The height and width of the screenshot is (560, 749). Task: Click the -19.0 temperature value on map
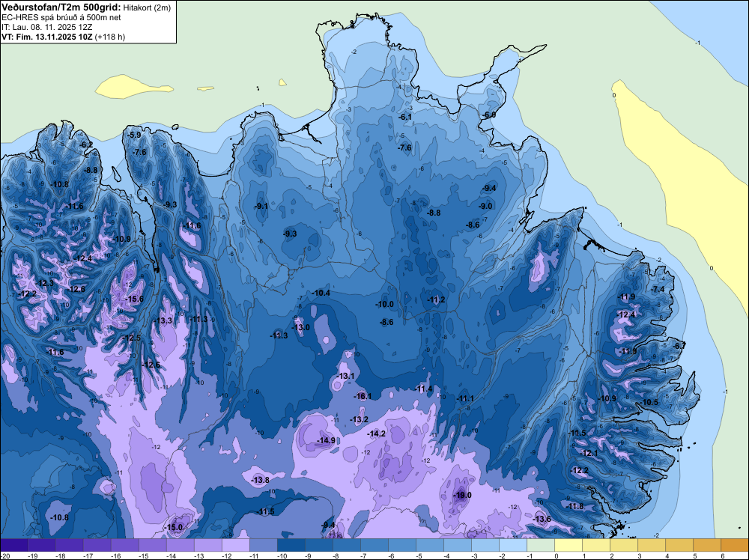(x=462, y=495)
